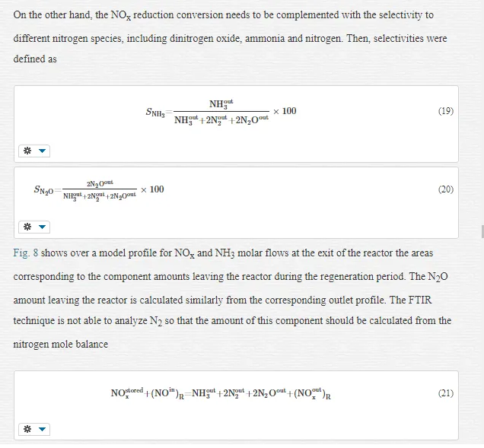
Task: Expand the dropdown arrow below equation 21
Action: [x=43, y=429]
